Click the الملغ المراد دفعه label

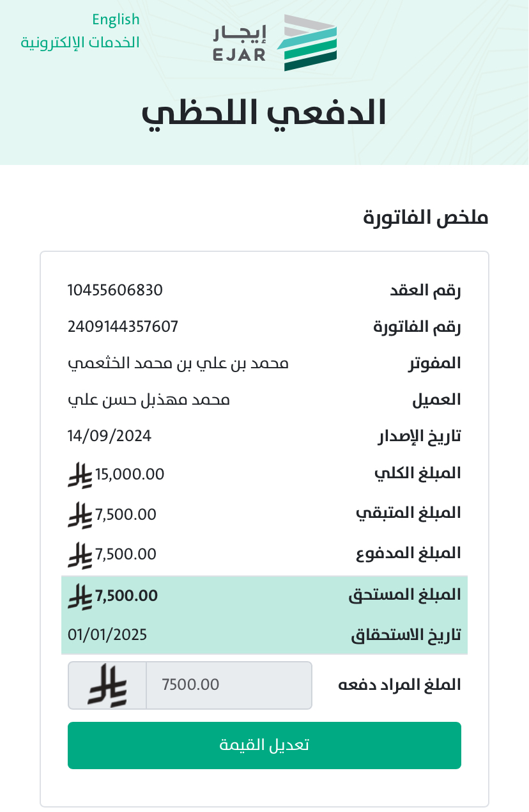tap(399, 685)
